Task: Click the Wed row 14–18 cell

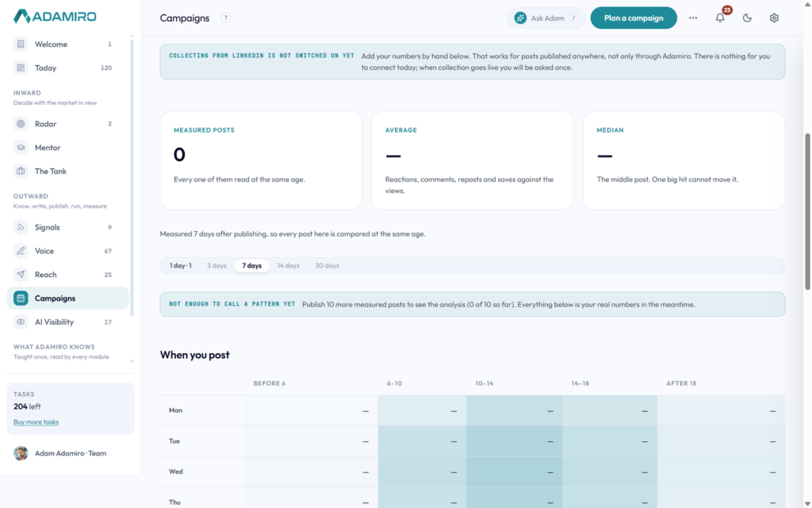Action: point(610,471)
